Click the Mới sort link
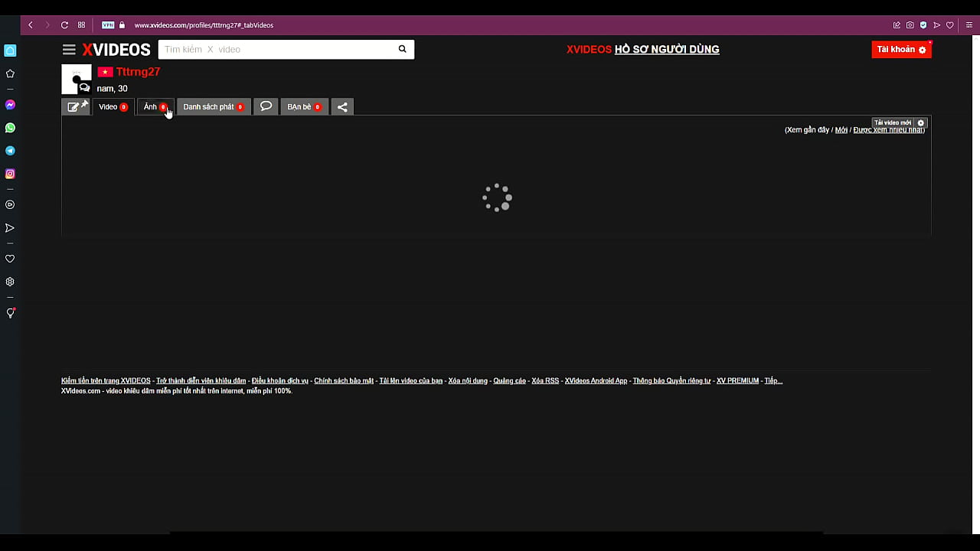 pos(841,130)
